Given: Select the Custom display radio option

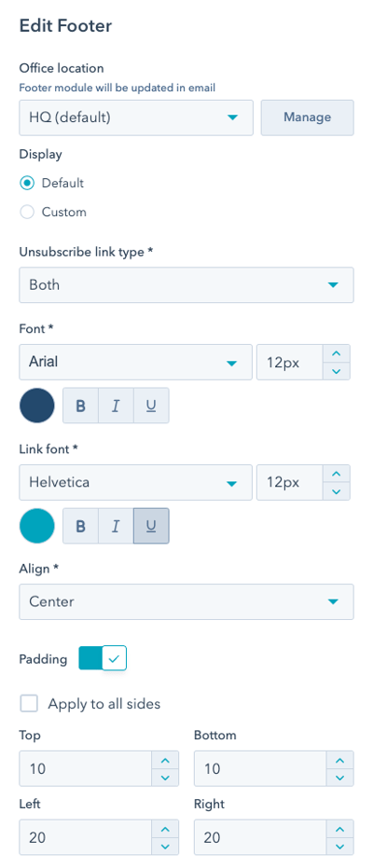Looking at the screenshot, I should coord(26,212).
